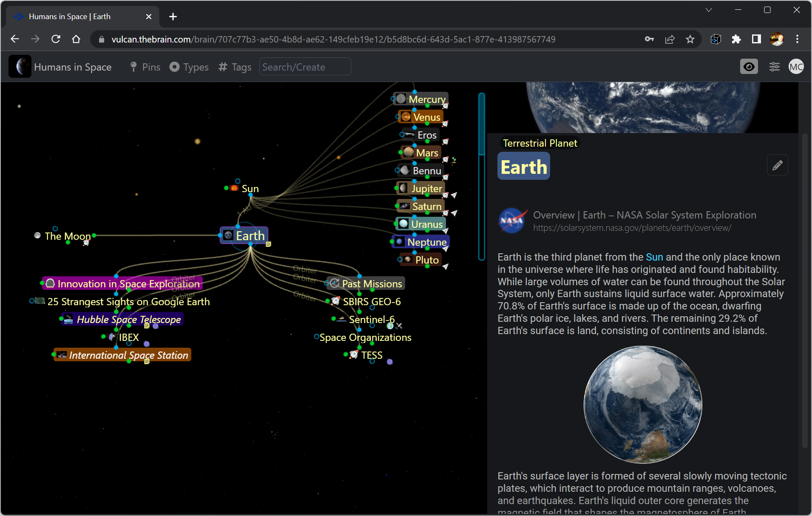The height and width of the screenshot is (516, 812).
Task: Select the Pins tool icon
Action: tap(133, 67)
